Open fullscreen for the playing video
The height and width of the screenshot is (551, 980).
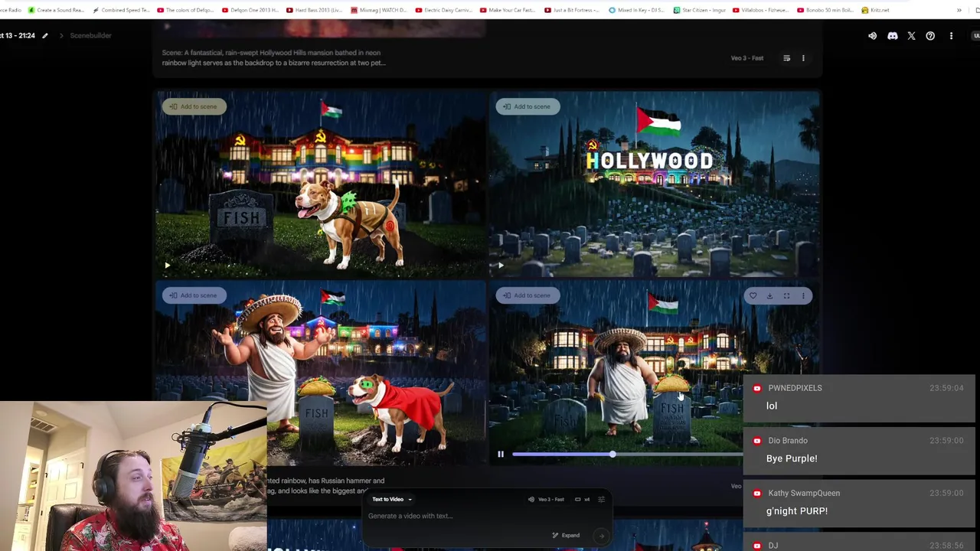pos(786,296)
